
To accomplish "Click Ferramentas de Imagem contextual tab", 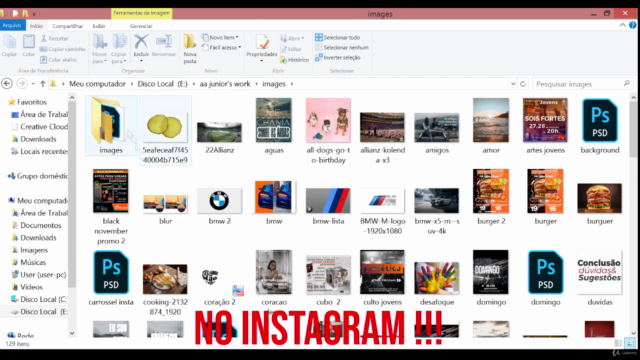I will (x=141, y=13).
